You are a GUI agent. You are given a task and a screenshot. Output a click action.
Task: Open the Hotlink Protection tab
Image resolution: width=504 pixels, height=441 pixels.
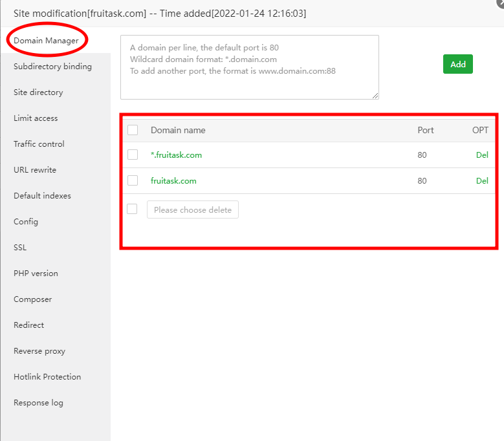pyautogui.click(x=47, y=377)
